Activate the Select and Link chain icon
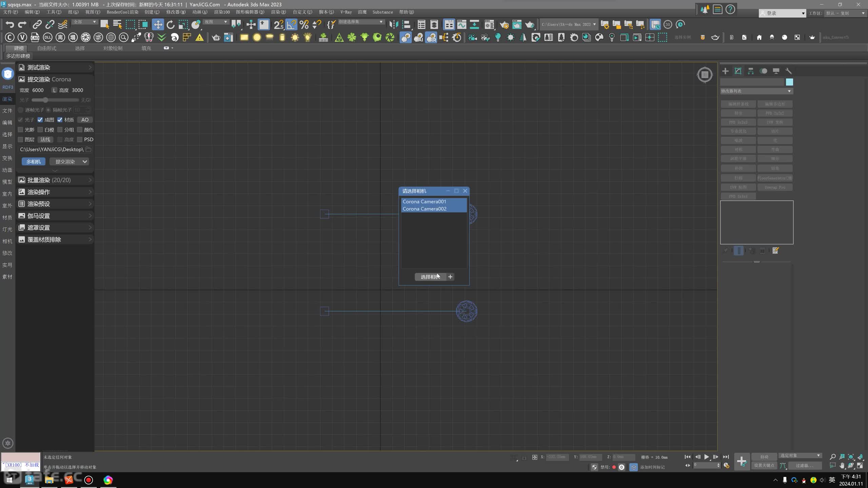868x488 pixels. (37, 24)
